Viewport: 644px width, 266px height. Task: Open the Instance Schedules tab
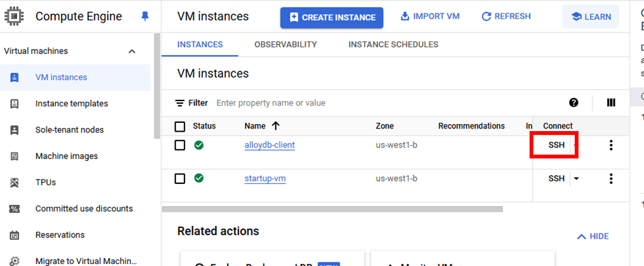tap(393, 45)
